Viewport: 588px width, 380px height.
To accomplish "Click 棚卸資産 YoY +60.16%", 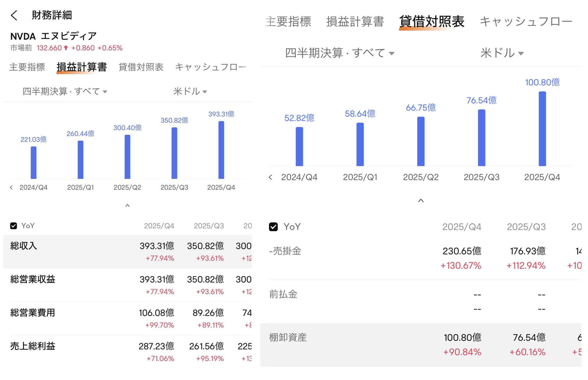I will [x=527, y=352].
